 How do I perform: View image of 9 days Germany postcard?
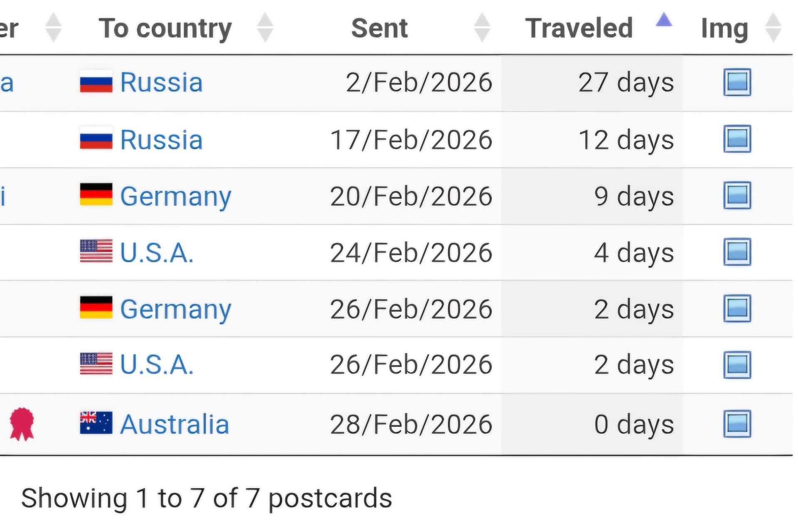[737, 195]
